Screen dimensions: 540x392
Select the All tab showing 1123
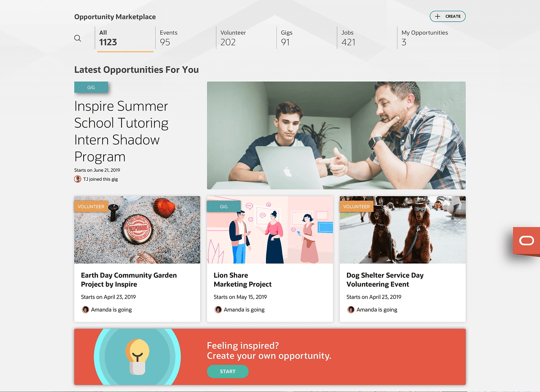tap(125, 37)
